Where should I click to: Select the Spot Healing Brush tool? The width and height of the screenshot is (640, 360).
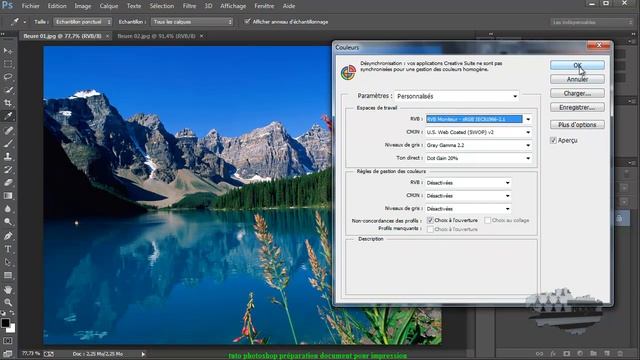pyautogui.click(x=8, y=130)
